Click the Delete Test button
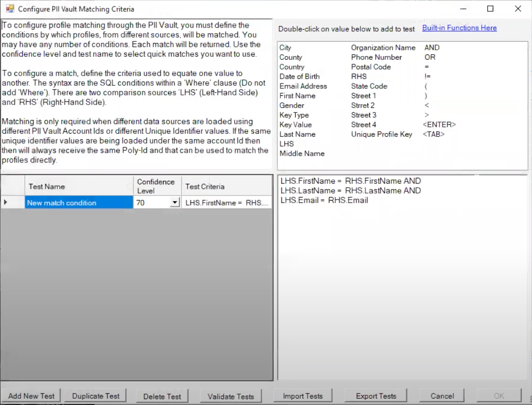Screen dimensions: 532x405 162,396
